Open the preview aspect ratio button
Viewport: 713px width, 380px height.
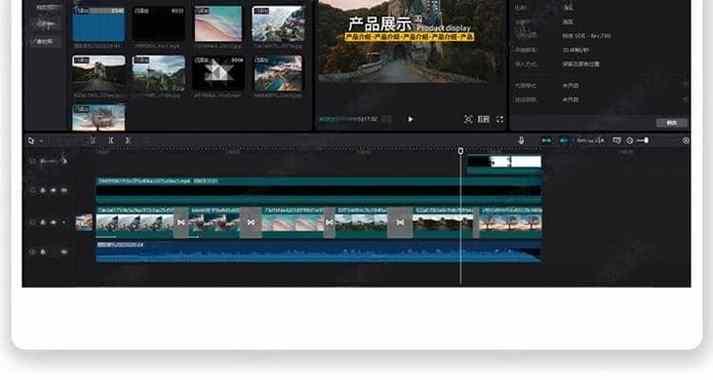coord(483,119)
